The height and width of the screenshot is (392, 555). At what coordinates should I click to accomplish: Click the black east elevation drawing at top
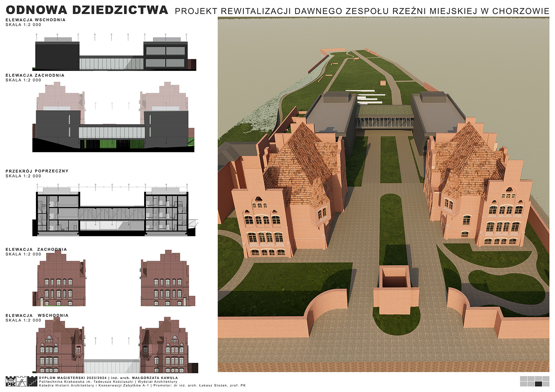coord(114,55)
